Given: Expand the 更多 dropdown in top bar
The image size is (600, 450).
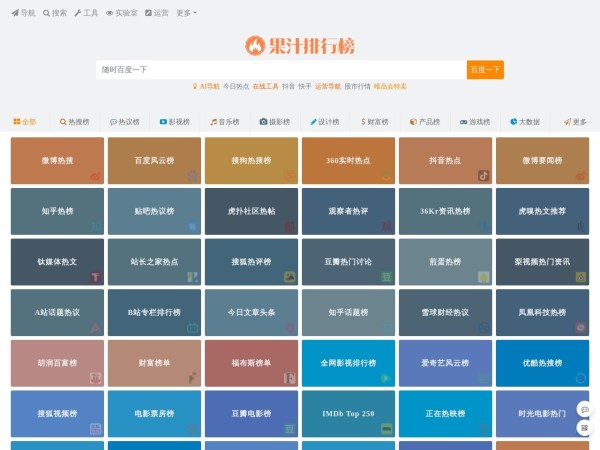Looking at the screenshot, I should [186, 13].
